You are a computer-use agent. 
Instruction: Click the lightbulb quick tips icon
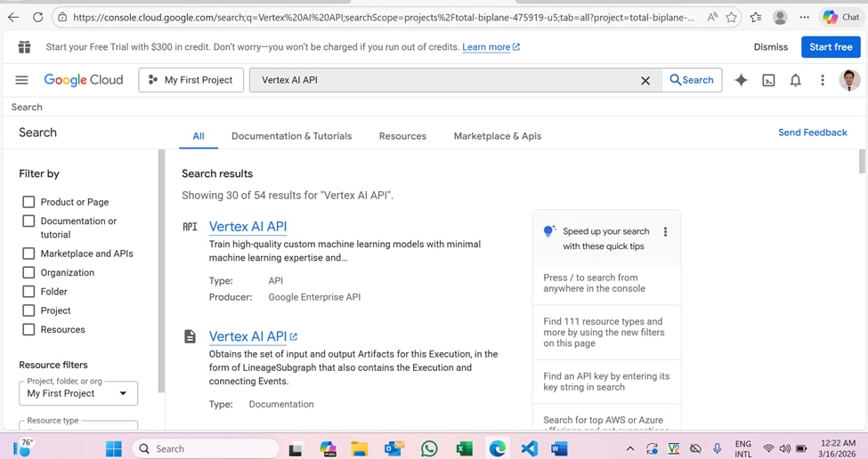coord(548,230)
